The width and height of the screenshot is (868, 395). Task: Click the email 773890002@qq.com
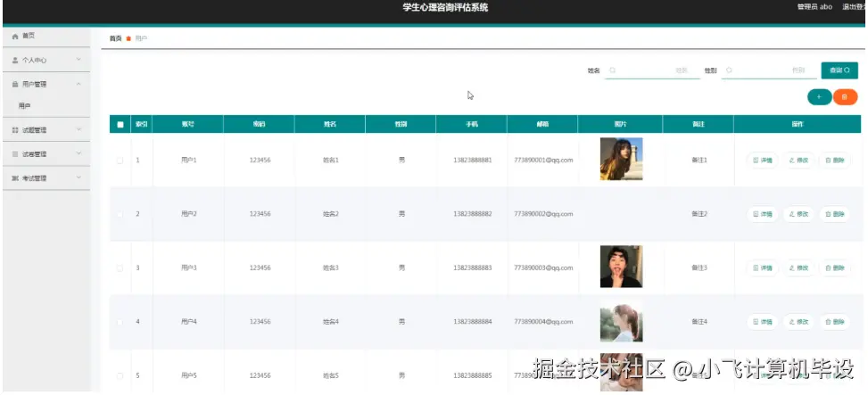click(x=543, y=214)
